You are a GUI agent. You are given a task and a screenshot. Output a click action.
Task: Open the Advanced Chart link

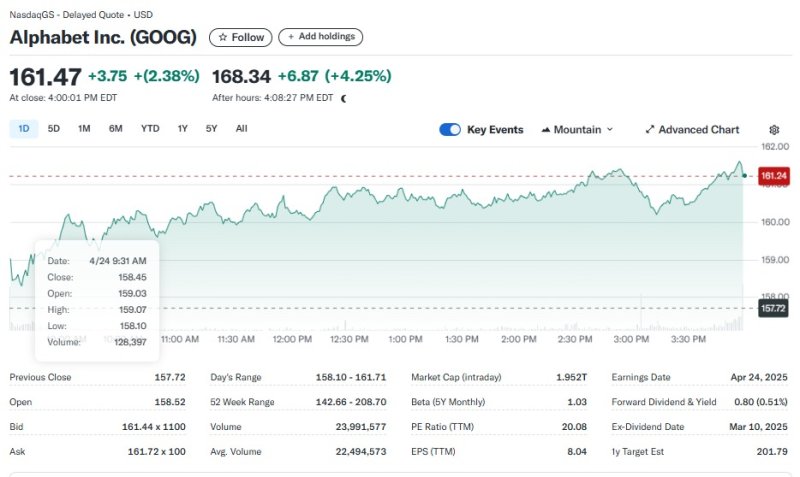pos(698,130)
